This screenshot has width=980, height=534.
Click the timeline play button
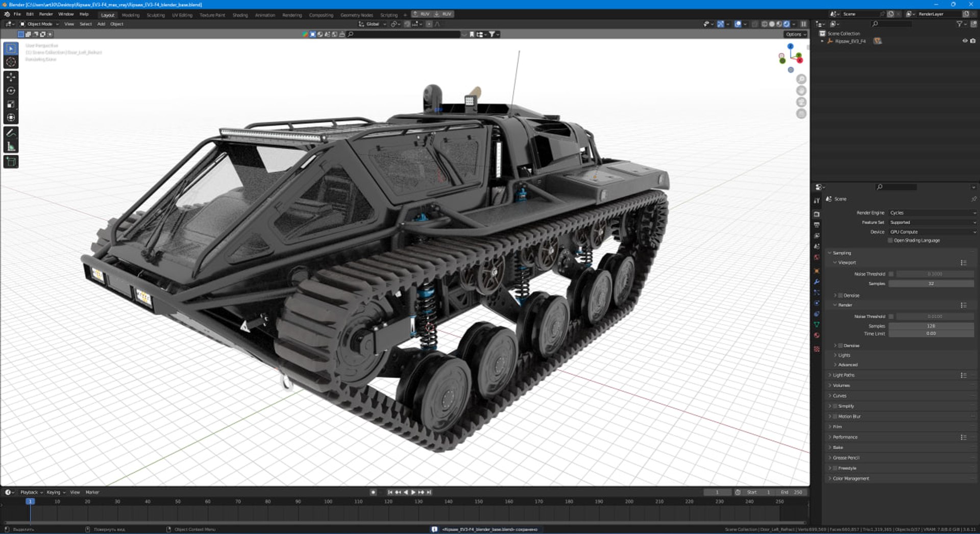[413, 493]
